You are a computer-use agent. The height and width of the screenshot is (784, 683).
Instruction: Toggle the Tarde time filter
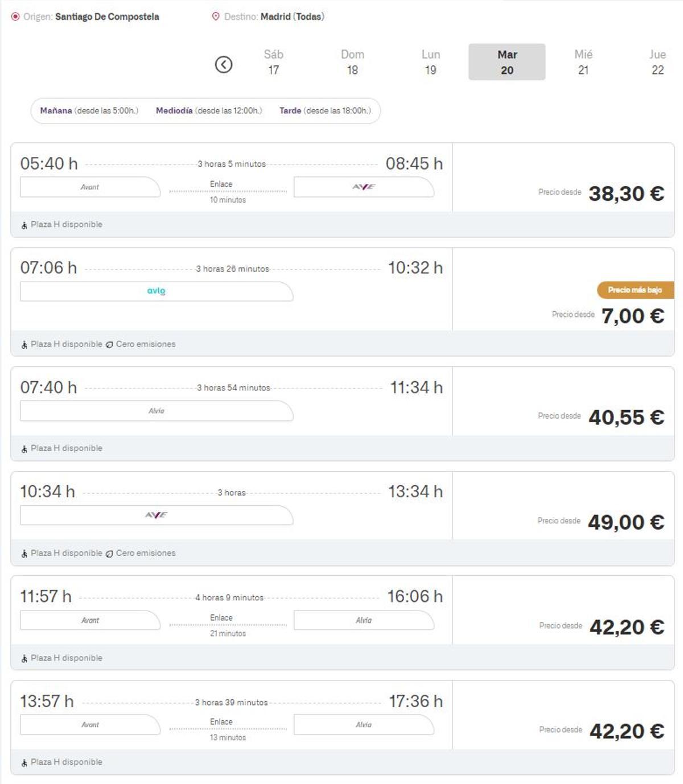pos(324,110)
